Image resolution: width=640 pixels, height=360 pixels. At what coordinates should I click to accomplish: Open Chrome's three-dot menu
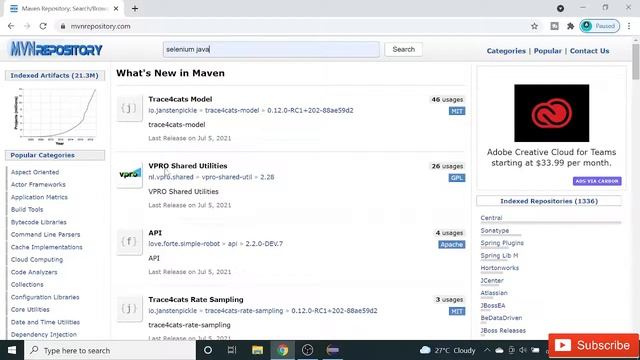[629, 26]
